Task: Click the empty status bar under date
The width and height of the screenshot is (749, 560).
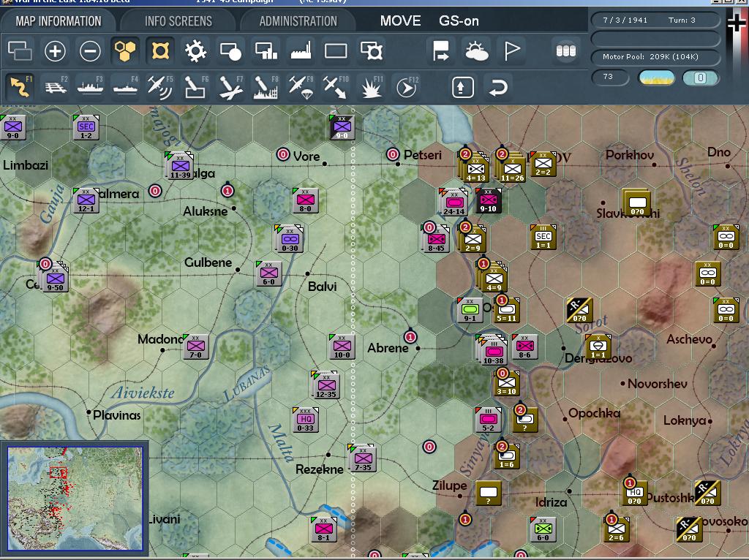Action: [x=655, y=39]
